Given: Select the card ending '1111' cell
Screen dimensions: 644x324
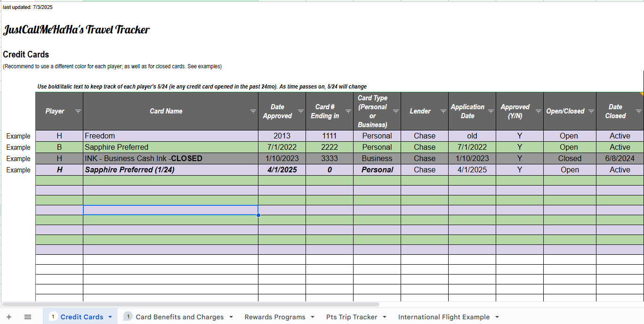Looking at the screenshot, I should click(330, 136).
